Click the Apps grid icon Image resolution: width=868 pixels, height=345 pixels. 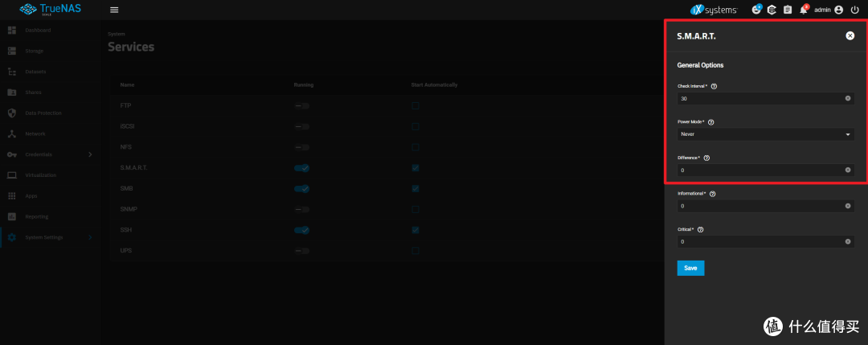[x=11, y=196]
